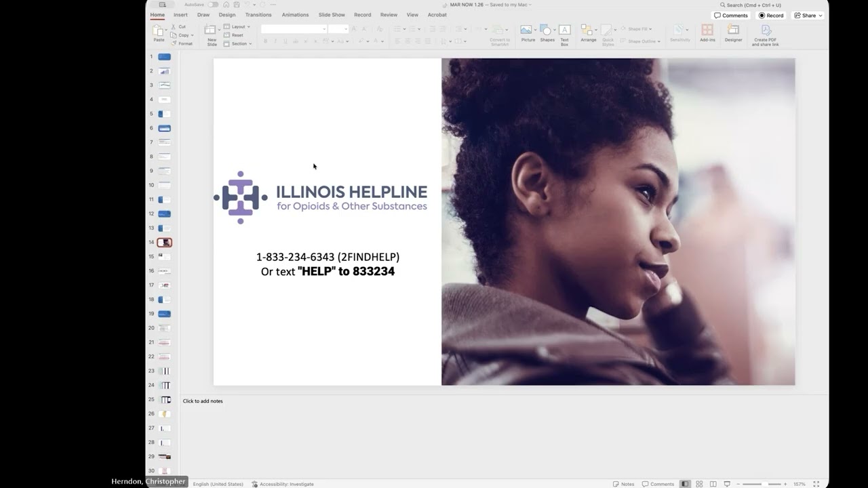Click Accessibility: Investigate in status bar

(283, 484)
